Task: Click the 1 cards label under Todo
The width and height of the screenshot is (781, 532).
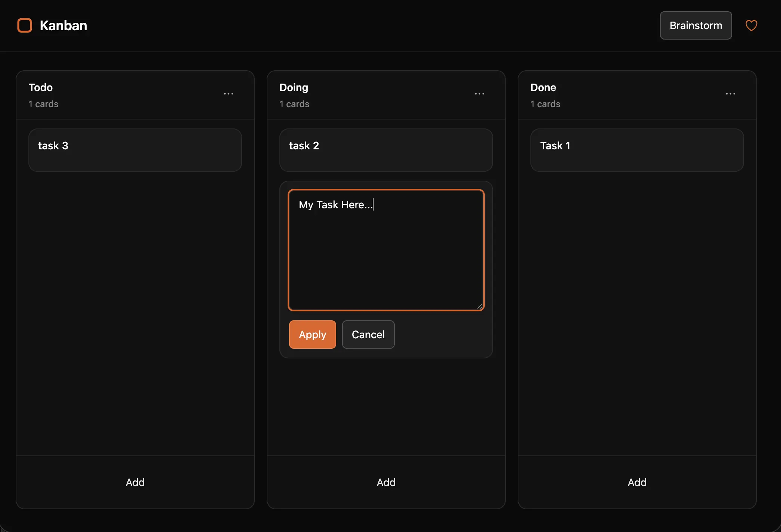Action: [x=43, y=104]
